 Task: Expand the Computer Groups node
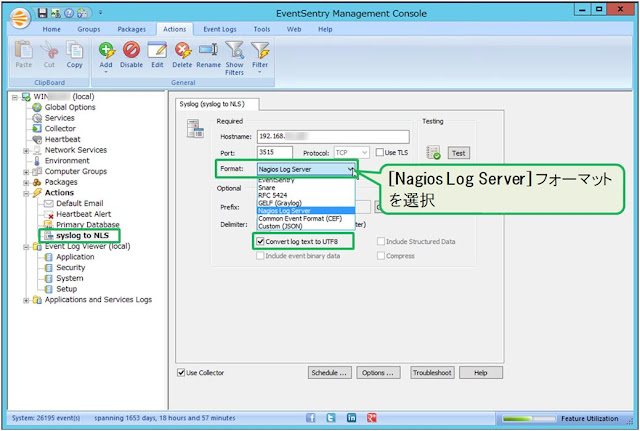pyautogui.click(x=26, y=172)
